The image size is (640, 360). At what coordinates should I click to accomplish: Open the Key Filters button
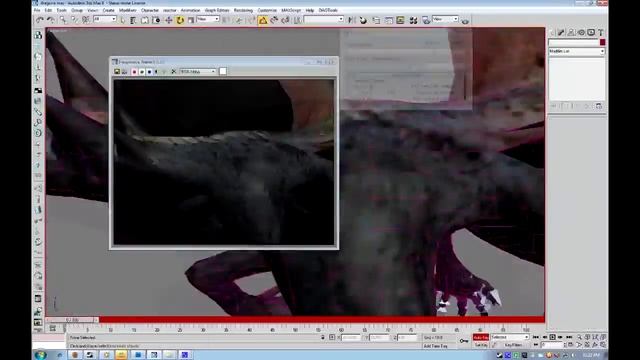[513, 345]
